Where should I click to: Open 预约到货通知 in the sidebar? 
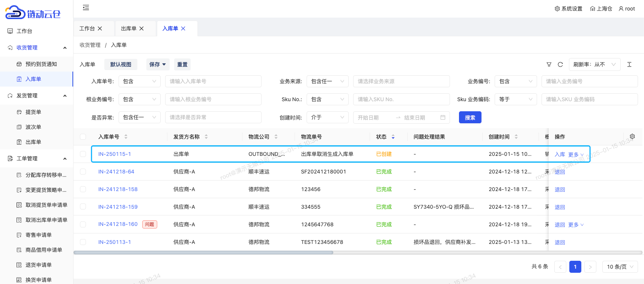(41, 64)
